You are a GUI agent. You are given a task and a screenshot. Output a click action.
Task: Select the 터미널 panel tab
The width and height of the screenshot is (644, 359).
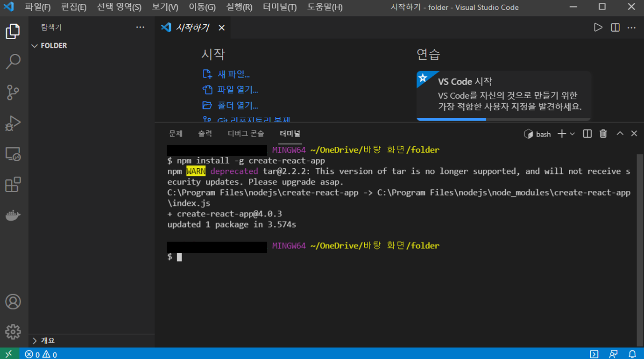[x=290, y=134]
